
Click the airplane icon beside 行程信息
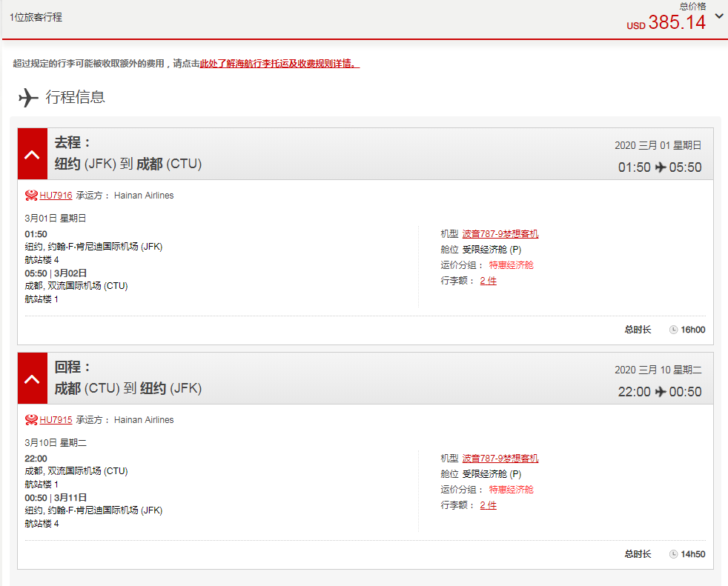pyautogui.click(x=28, y=97)
